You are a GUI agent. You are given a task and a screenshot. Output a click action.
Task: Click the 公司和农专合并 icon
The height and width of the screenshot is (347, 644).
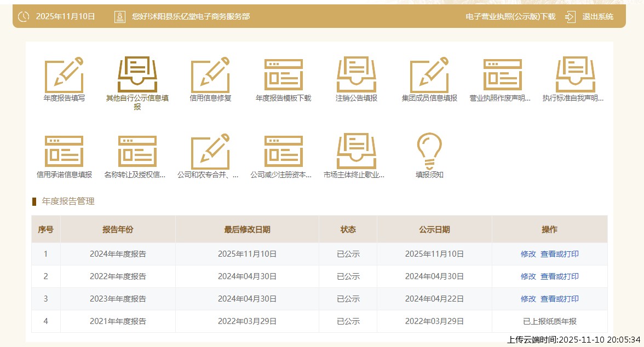click(210, 152)
